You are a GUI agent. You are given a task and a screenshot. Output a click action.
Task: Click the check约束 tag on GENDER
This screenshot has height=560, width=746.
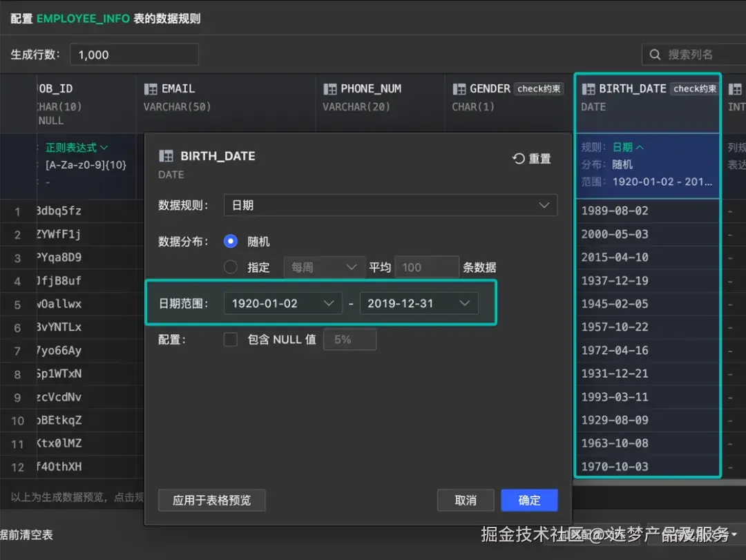click(539, 89)
